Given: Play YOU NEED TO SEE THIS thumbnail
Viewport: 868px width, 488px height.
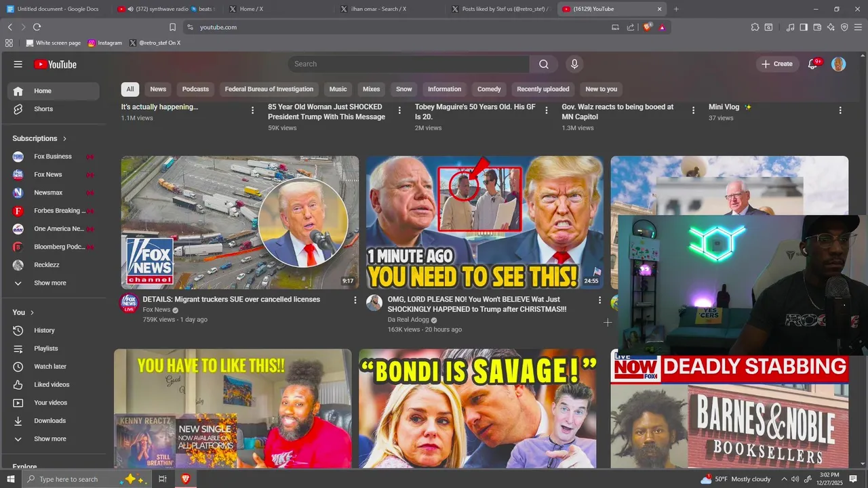Looking at the screenshot, I should 485,222.
